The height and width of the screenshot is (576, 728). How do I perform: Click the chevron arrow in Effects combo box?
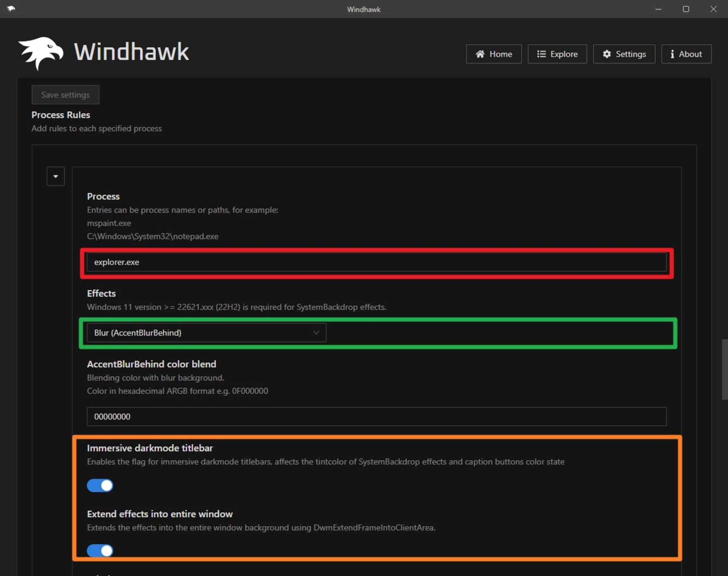pyautogui.click(x=316, y=333)
